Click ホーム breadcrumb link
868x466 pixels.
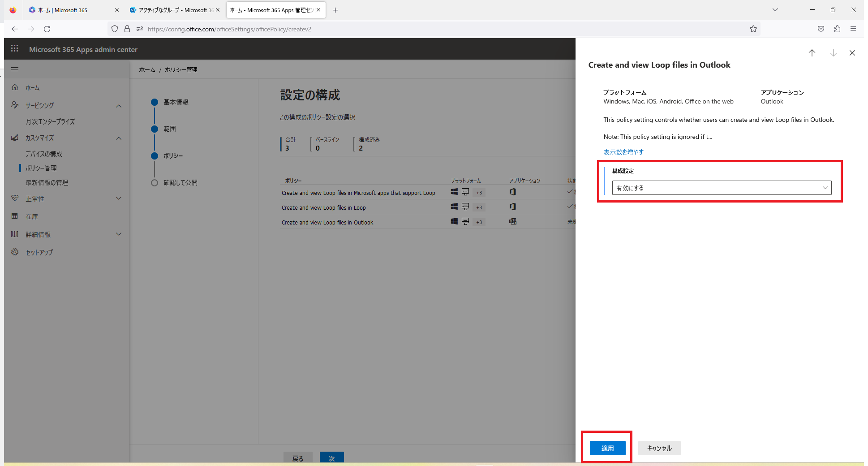click(147, 69)
